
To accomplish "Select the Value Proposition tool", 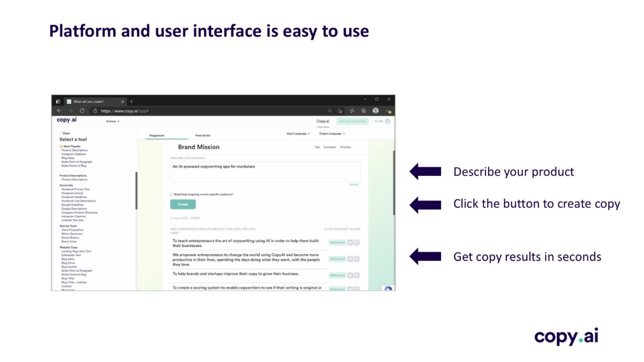I will tap(72, 230).
